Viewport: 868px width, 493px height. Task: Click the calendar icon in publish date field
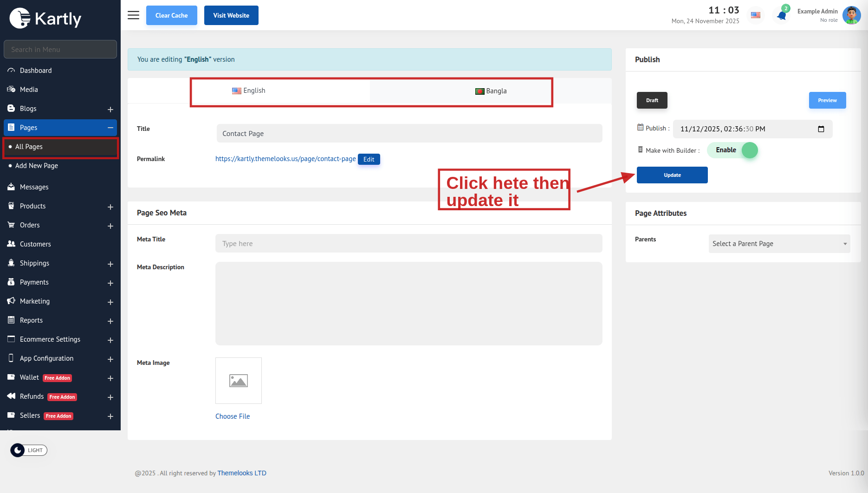pos(821,129)
